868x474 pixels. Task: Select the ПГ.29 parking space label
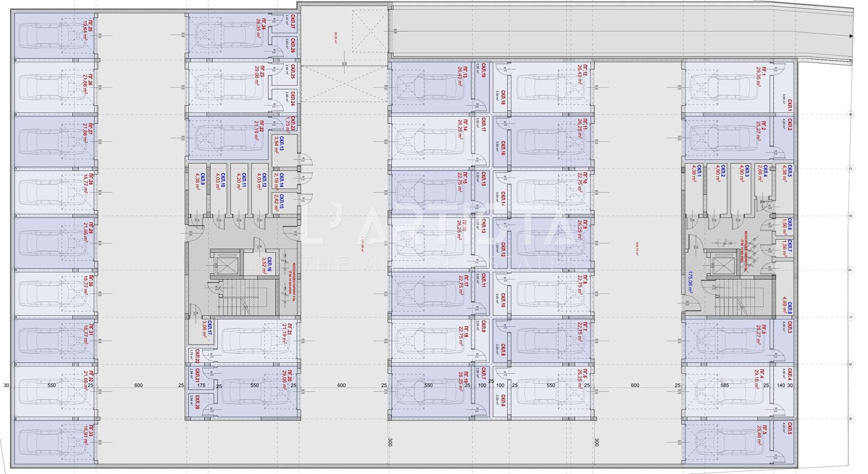click(88, 232)
